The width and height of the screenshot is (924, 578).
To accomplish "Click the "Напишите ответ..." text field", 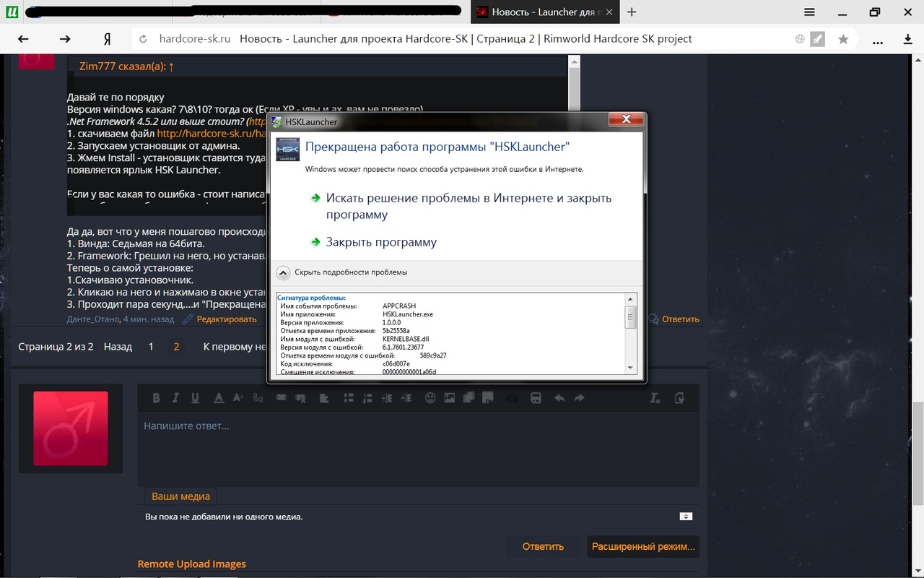I will (x=418, y=448).
